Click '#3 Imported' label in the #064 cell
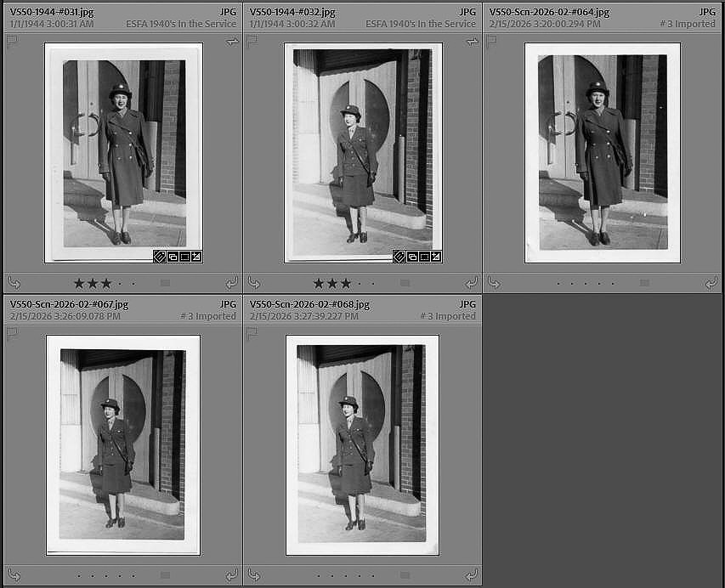The height and width of the screenshot is (588, 725). [688, 24]
